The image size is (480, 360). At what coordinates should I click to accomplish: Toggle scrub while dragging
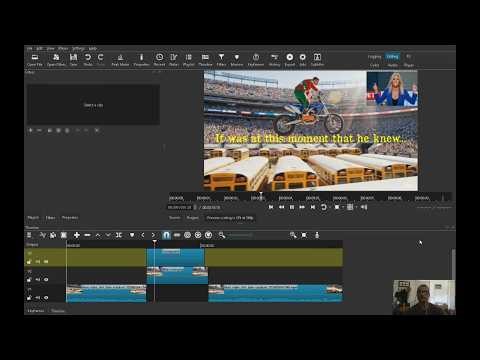click(x=177, y=235)
